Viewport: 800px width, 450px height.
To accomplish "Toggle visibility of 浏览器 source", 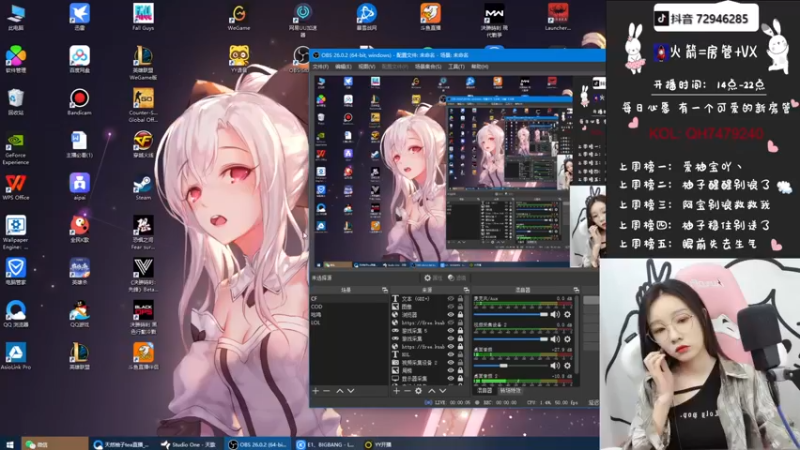I will [451, 315].
